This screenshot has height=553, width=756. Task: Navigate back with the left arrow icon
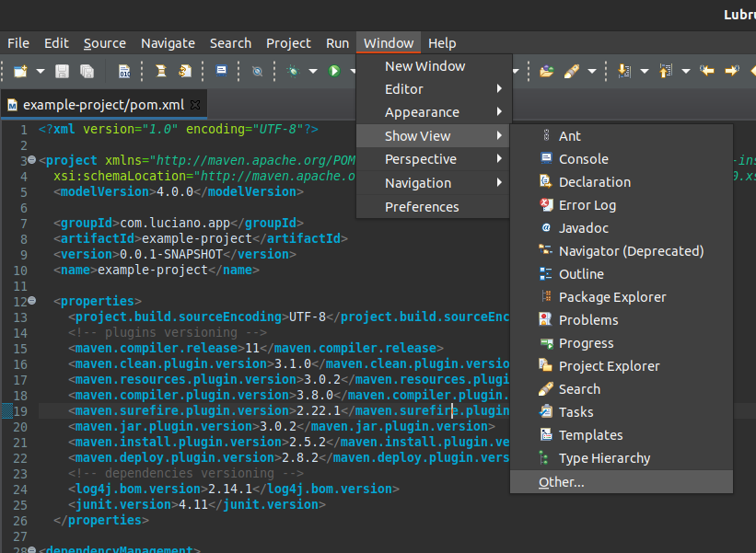pos(707,71)
